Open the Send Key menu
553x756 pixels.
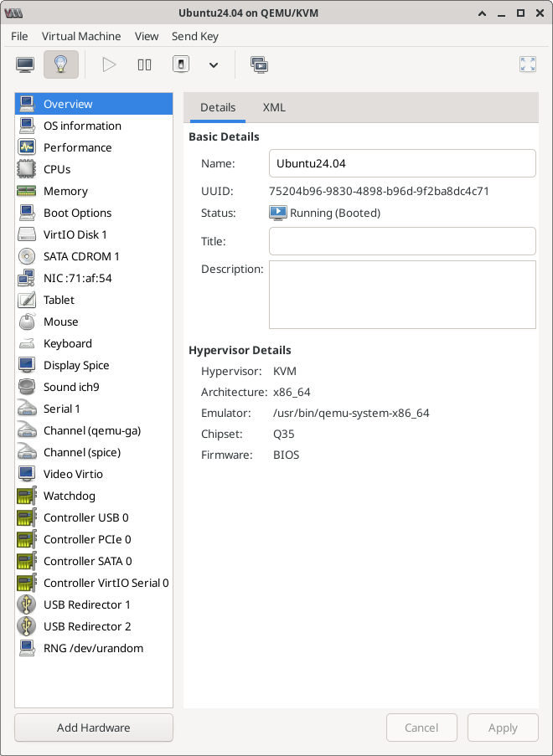click(194, 36)
